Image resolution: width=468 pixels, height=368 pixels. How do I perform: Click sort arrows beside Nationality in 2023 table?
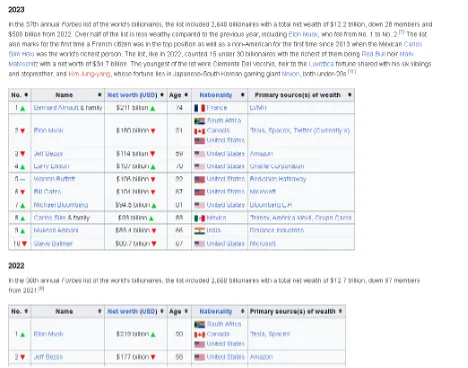[x=242, y=95]
